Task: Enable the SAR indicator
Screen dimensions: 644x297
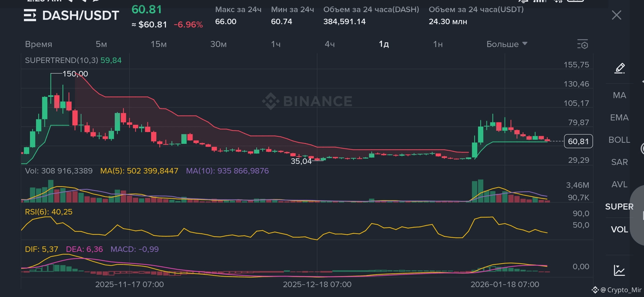Action: [x=620, y=162]
